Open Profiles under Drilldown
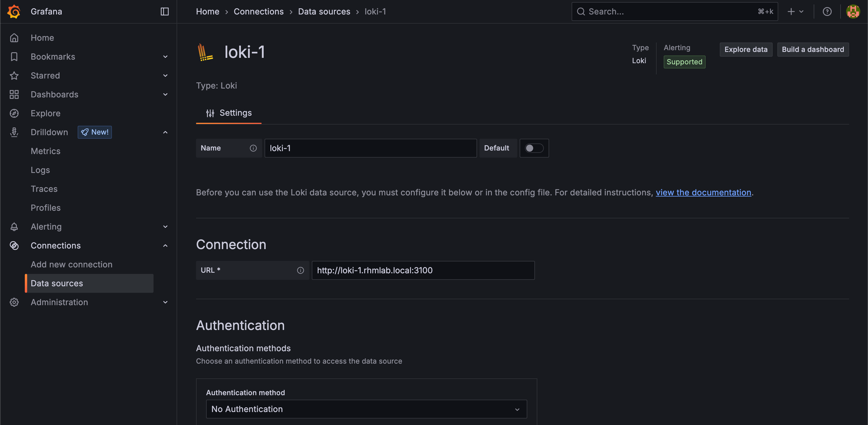The width and height of the screenshot is (868, 425). pos(45,208)
